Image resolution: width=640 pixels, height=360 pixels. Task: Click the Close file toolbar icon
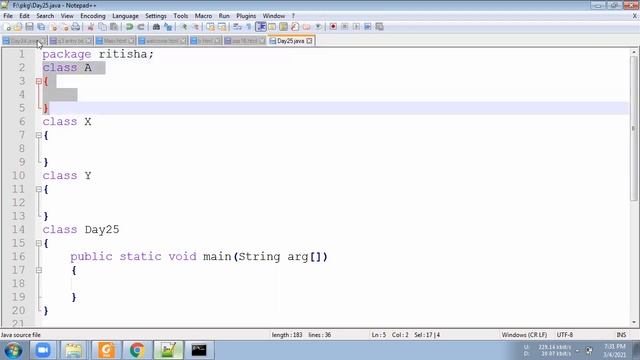point(54,27)
